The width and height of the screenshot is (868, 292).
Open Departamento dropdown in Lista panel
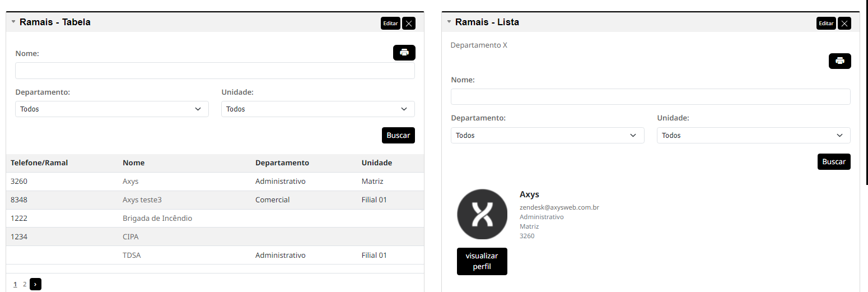548,135
